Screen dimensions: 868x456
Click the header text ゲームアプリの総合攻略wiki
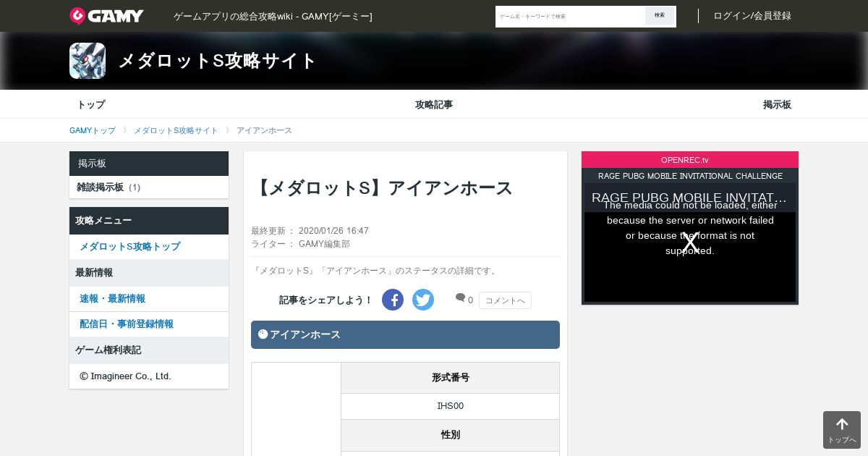pos(273,16)
